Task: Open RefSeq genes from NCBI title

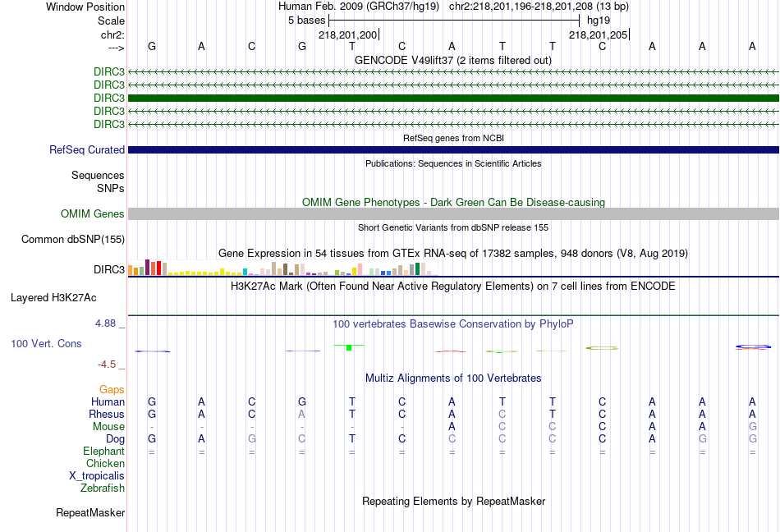Action: 453,138
